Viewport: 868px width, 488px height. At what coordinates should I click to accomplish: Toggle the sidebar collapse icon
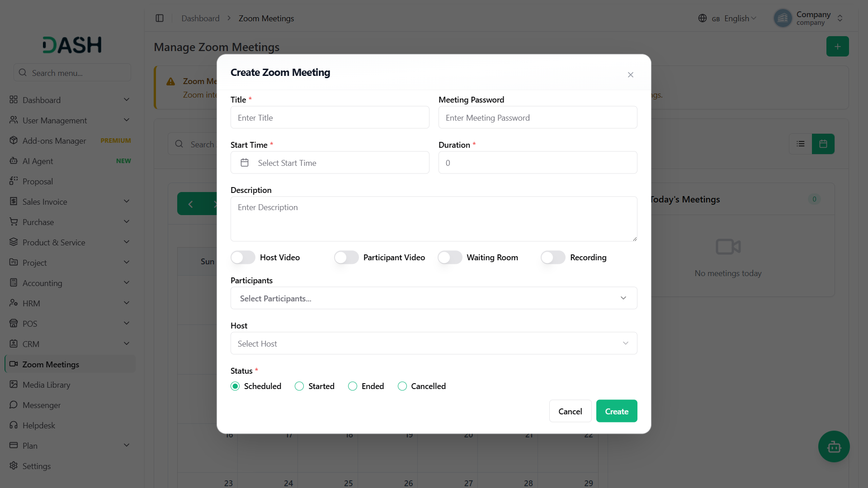[160, 18]
